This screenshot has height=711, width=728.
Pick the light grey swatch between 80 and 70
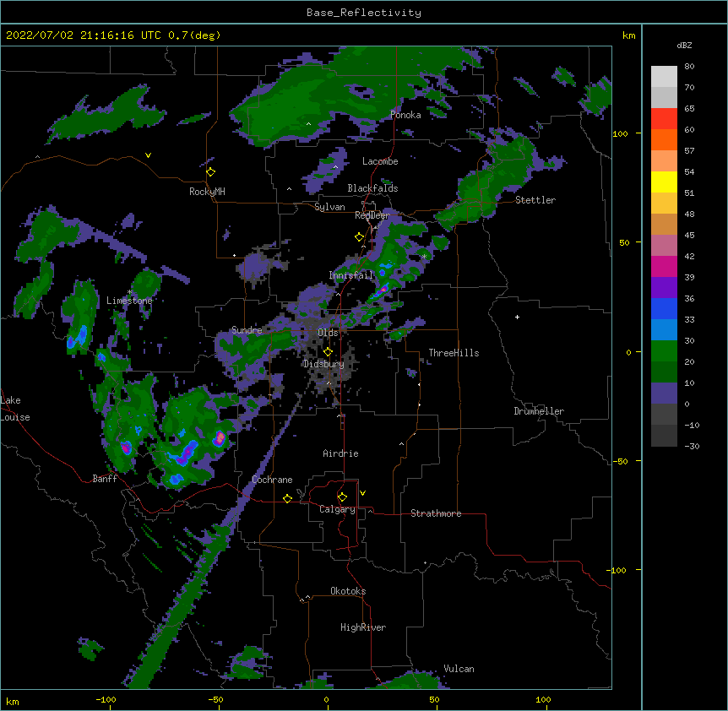coord(664,77)
